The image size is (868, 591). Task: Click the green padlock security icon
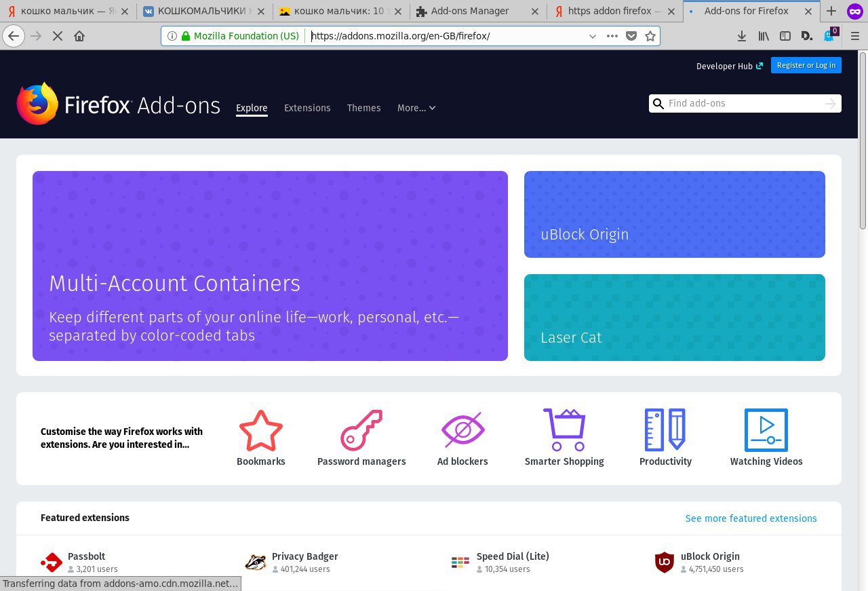[186, 36]
